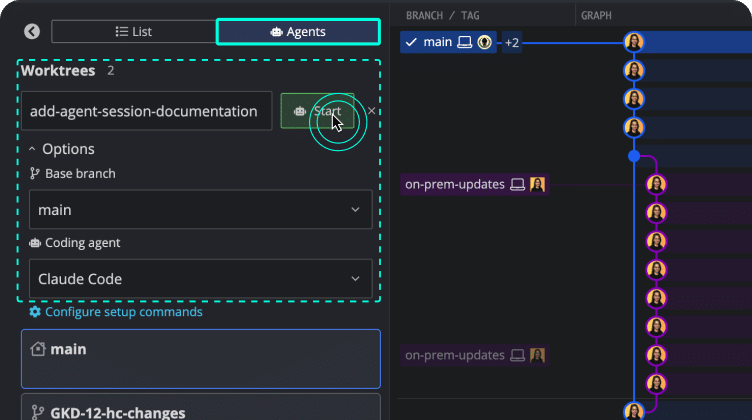Viewport: 752px width, 420px height.
Task: Click the back arrow icon
Action: point(31,32)
